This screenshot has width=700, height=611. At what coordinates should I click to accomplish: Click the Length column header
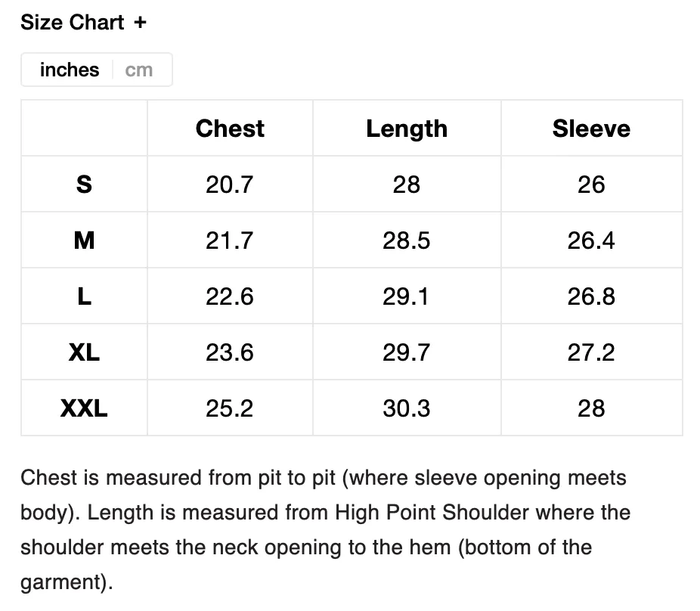point(407,129)
